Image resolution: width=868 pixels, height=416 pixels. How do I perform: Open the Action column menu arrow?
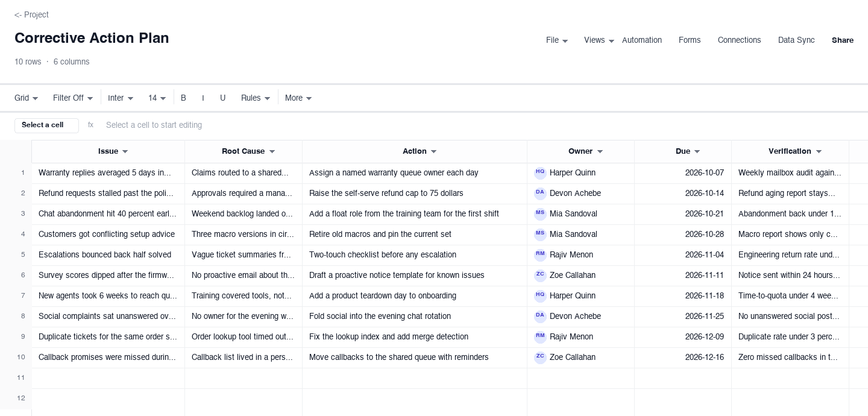[433, 152]
